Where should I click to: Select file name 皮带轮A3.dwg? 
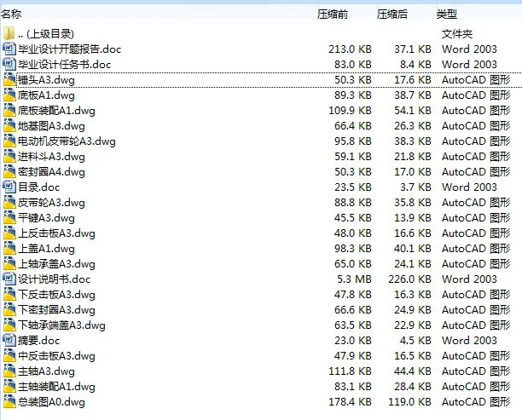[x=51, y=203]
